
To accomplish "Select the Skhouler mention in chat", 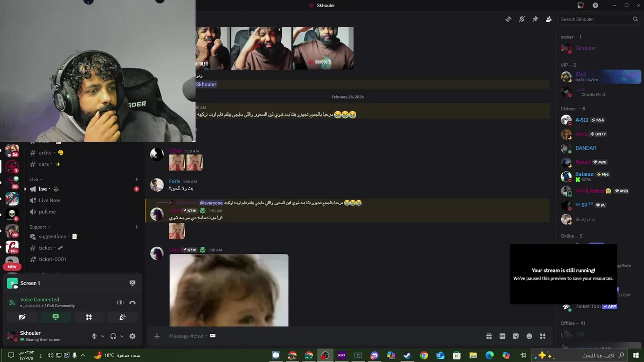I will 206,84.
